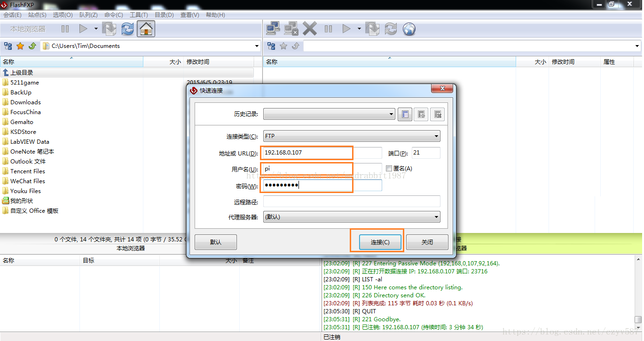Click the abort X icon
Viewport: 644px width, 341px height.
[310, 29]
